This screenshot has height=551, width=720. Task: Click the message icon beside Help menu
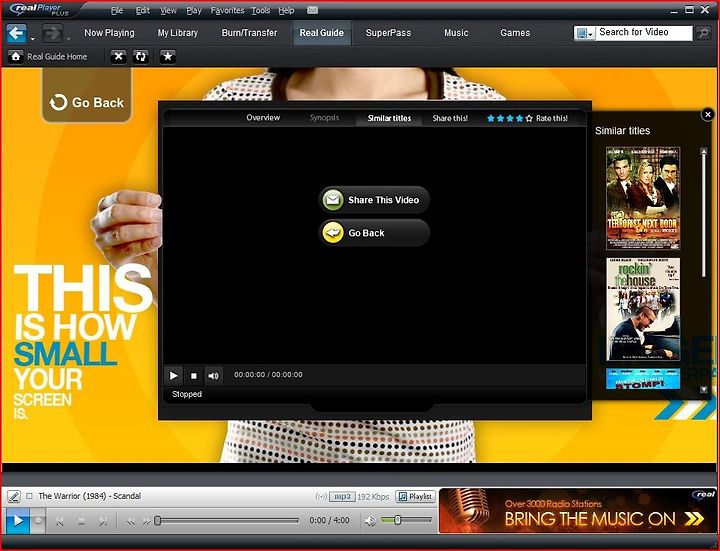point(312,10)
